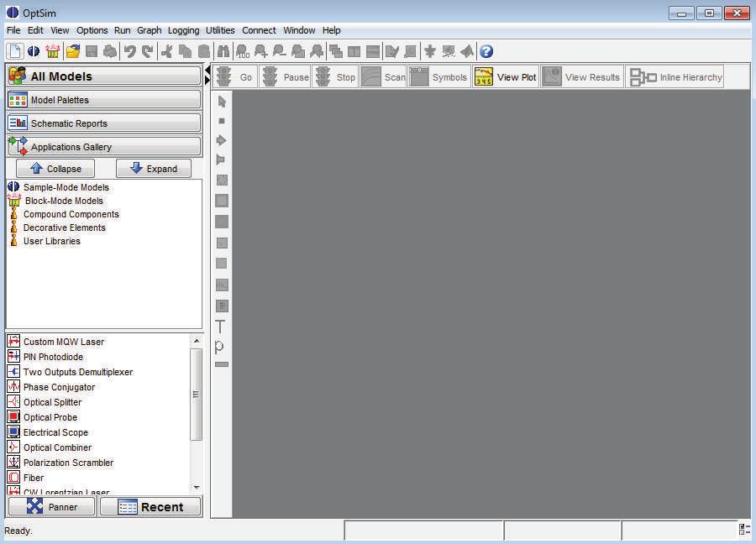Click the Copy icon in the toolbar
Screen dimensions: 756x544
pos(185,51)
